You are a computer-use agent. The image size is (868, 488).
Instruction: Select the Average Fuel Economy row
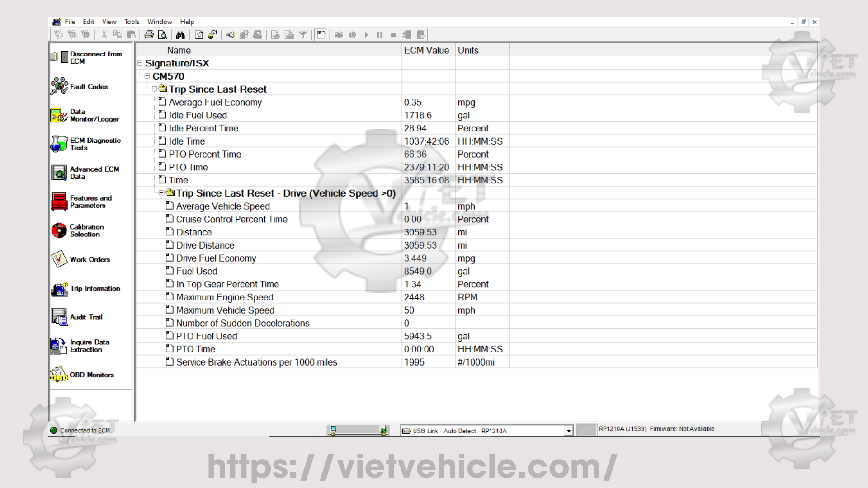click(x=215, y=102)
